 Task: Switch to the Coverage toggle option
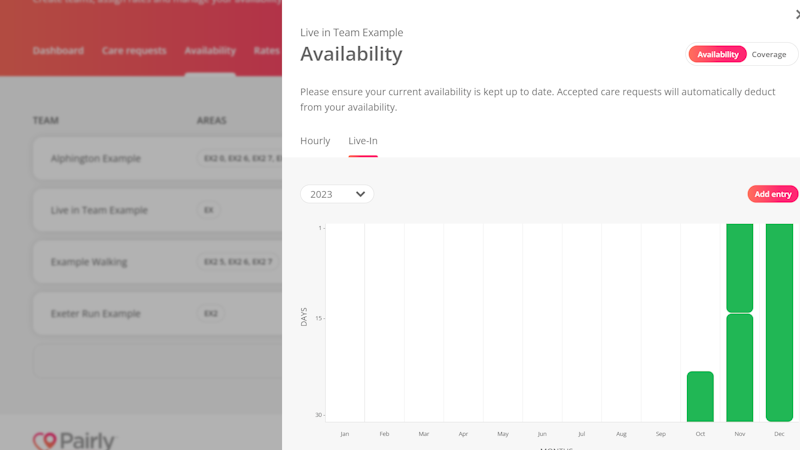(768, 54)
